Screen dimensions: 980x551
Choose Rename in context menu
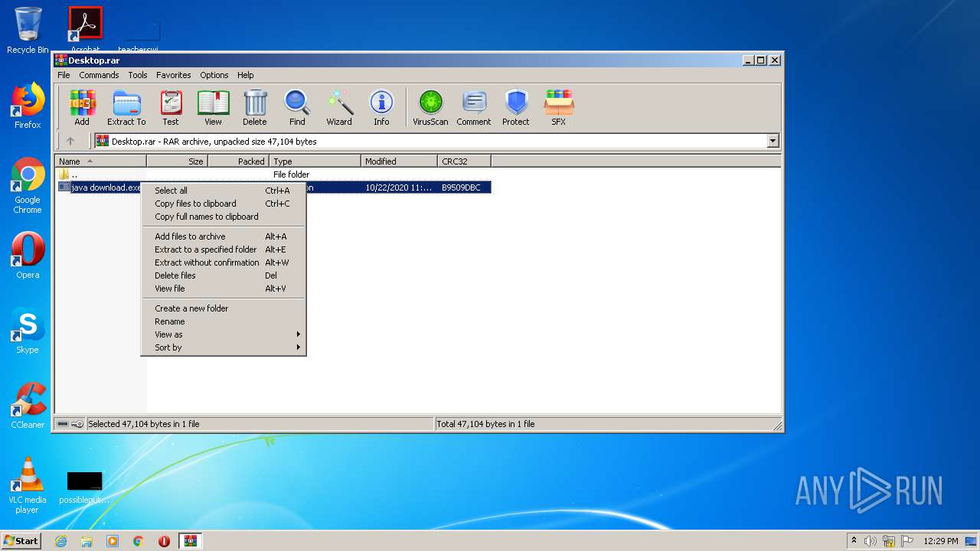[x=224, y=321]
